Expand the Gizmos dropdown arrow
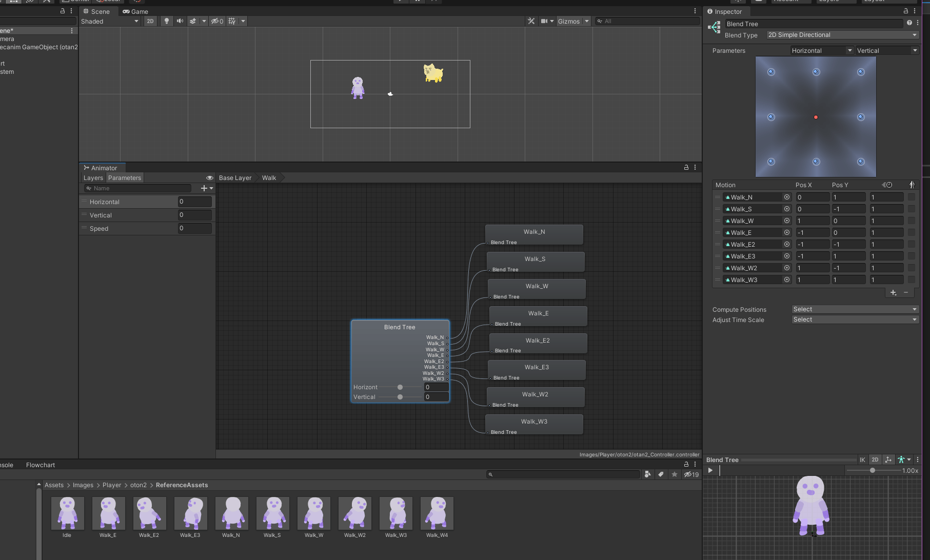930x560 pixels. coord(587,21)
